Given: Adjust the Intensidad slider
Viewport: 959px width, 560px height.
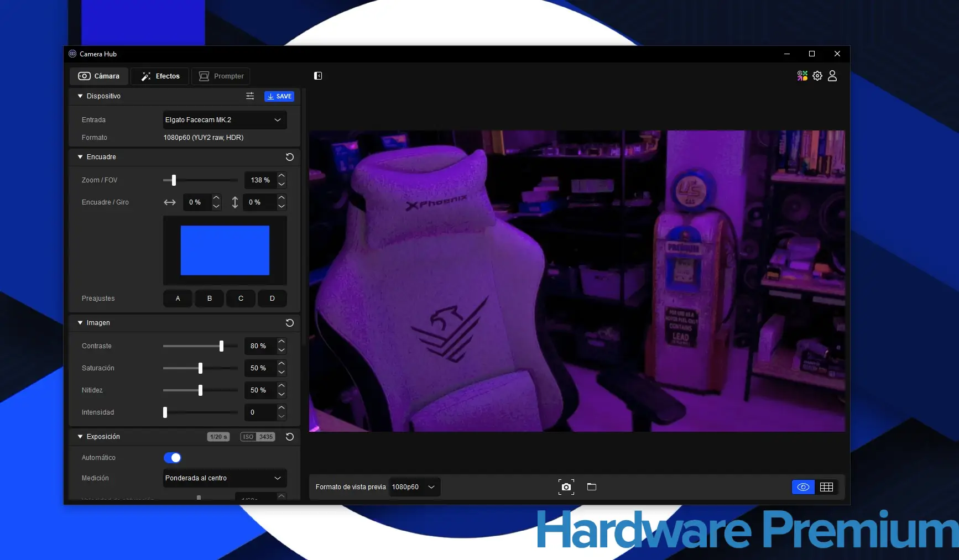Looking at the screenshot, I should point(200,412).
